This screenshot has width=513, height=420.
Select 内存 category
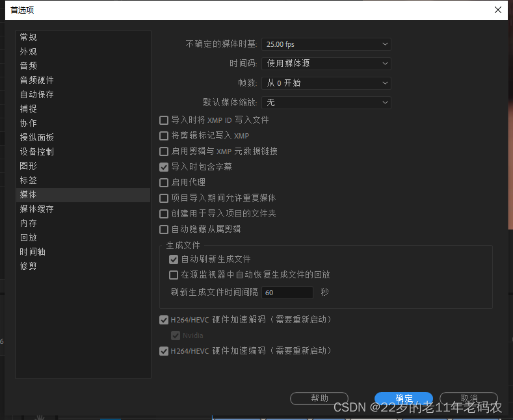point(83,224)
